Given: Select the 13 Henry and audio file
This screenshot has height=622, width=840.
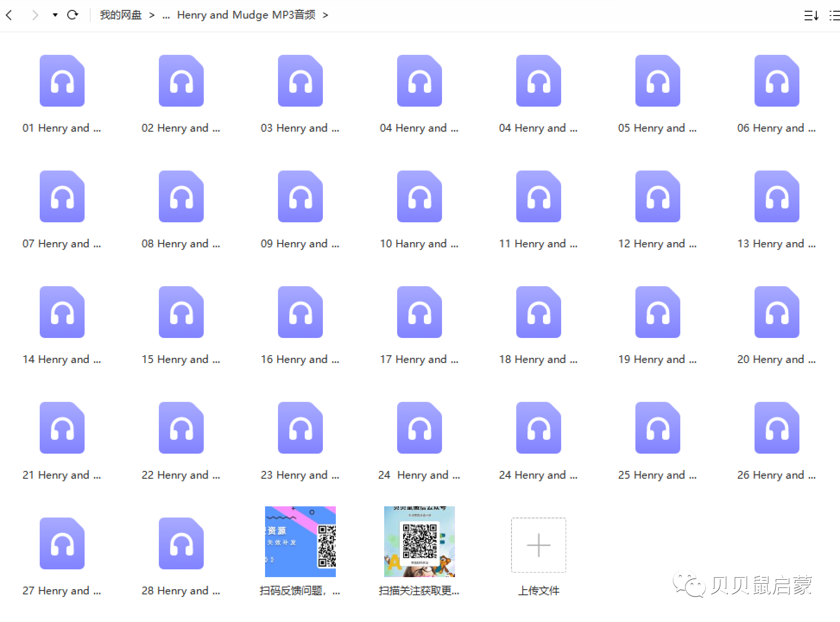Looking at the screenshot, I should coord(777,196).
